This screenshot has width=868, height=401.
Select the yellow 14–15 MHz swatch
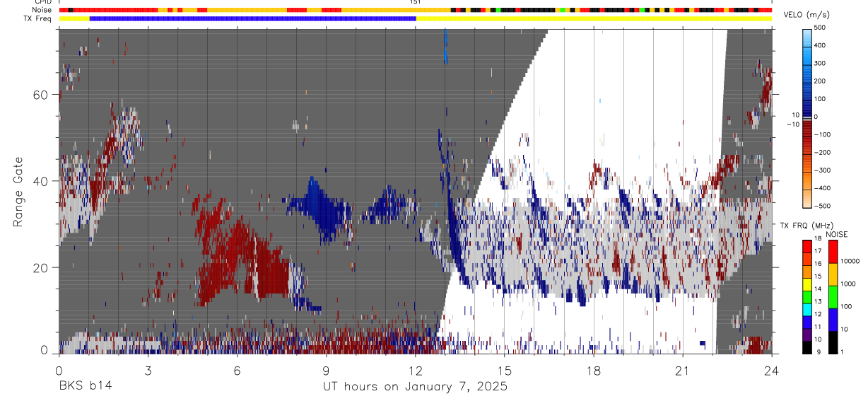pyautogui.click(x=807, y=284)
